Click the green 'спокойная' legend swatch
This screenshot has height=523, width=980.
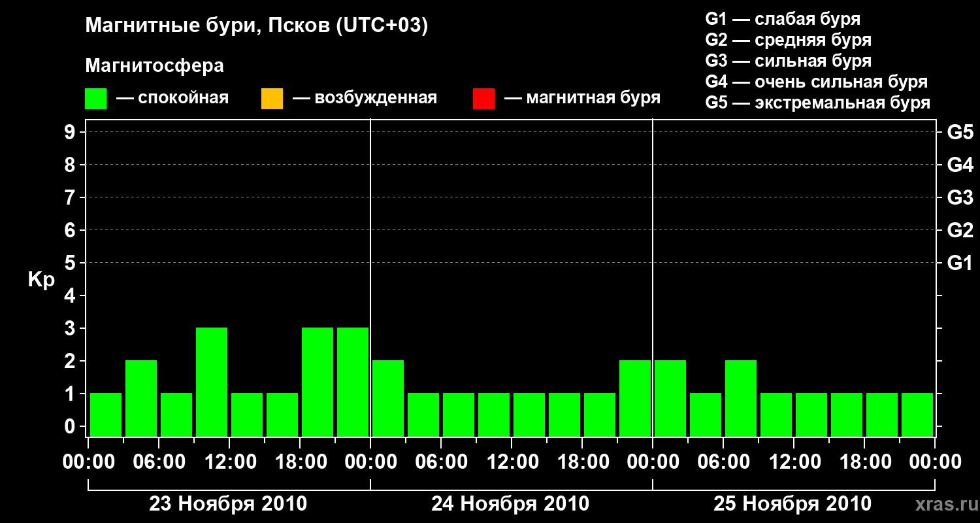[96, 99]
